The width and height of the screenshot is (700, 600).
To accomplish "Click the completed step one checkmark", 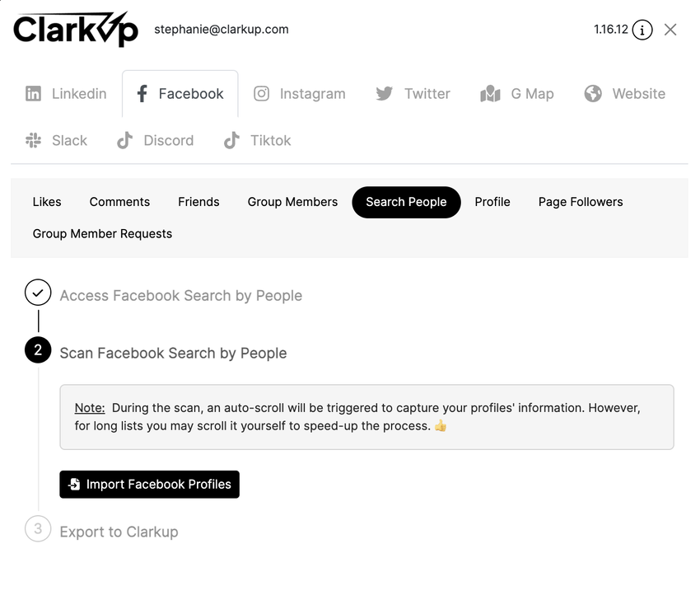I will pos(38,293).
